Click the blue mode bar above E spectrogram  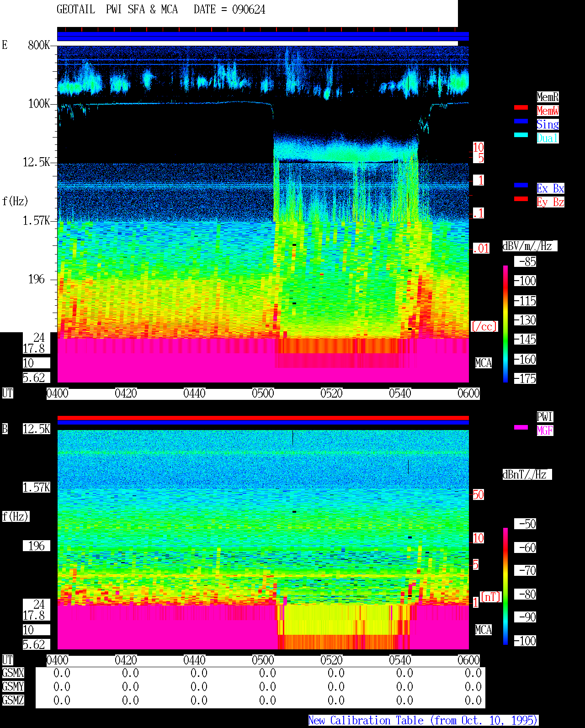coord(263,37)
